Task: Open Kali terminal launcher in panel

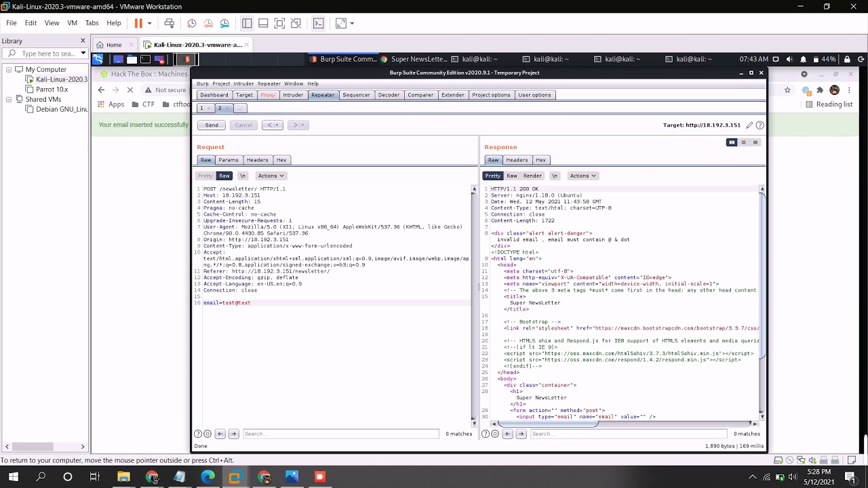Action: tap(147, 60)
